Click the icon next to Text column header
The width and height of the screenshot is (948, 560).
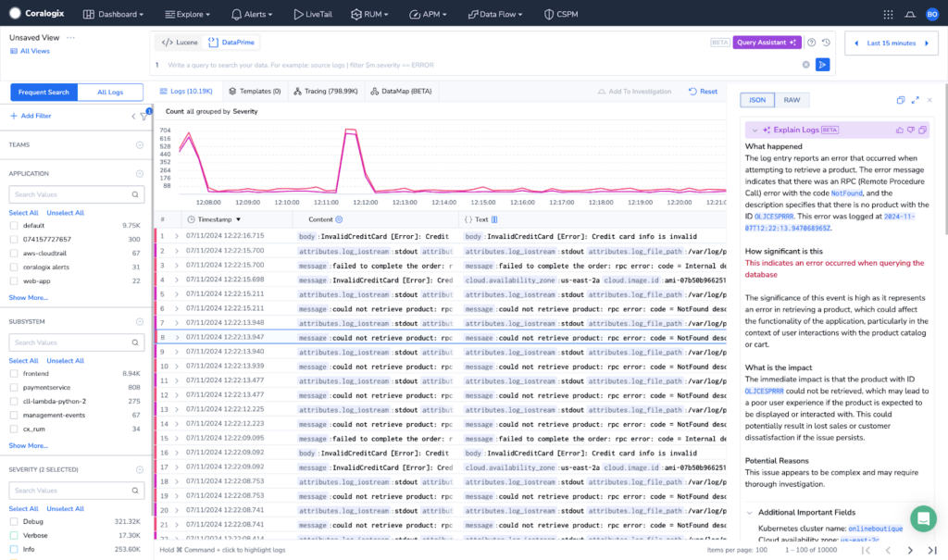[x=494, y=219]
